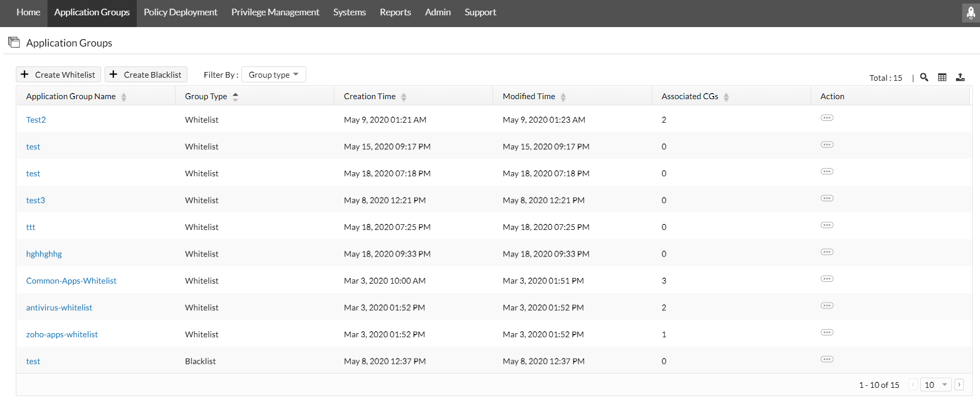Open action menu for hghhghhg row
Viewport: 980px width, 418px height.
tap(827, 252)
